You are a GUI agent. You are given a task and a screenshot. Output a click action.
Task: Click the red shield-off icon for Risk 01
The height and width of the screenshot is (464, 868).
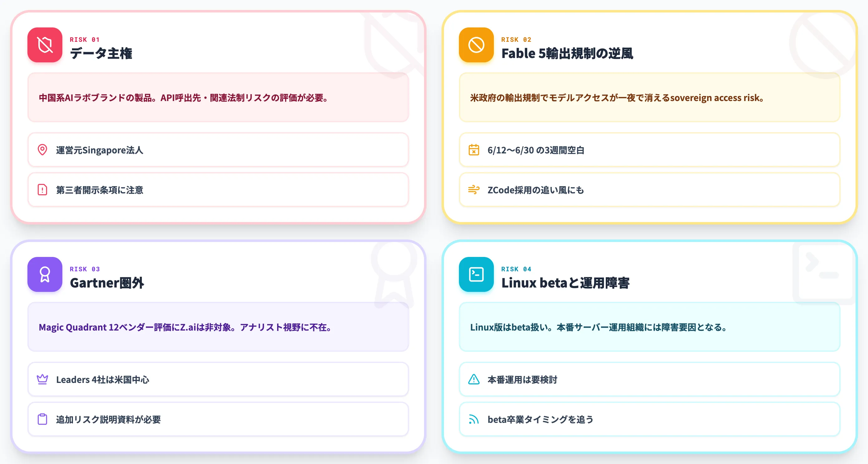click(45, 45)
